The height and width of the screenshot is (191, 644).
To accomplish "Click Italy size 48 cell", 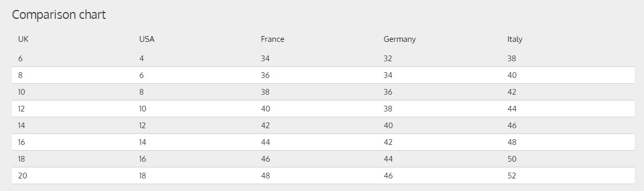I will coord(512,142).
